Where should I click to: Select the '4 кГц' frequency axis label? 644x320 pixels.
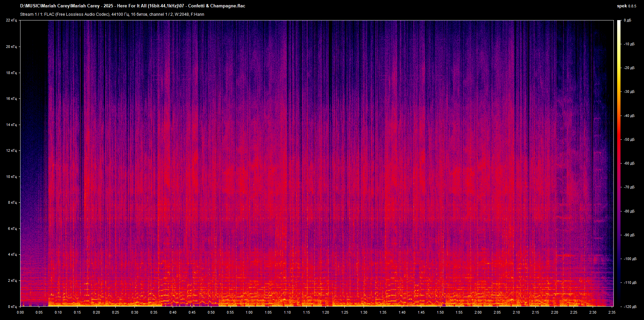pyautogui.click(x=12, y=254)
